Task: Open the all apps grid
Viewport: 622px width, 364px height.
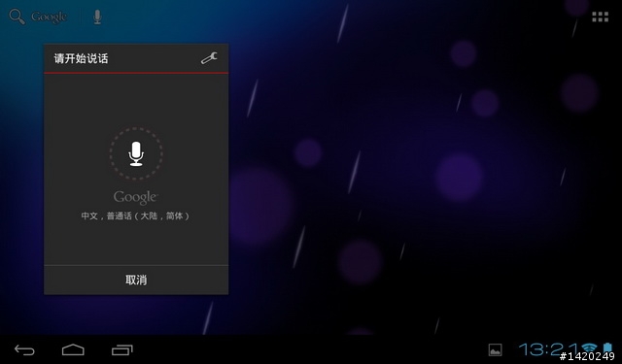Action: tap(601, 17)
